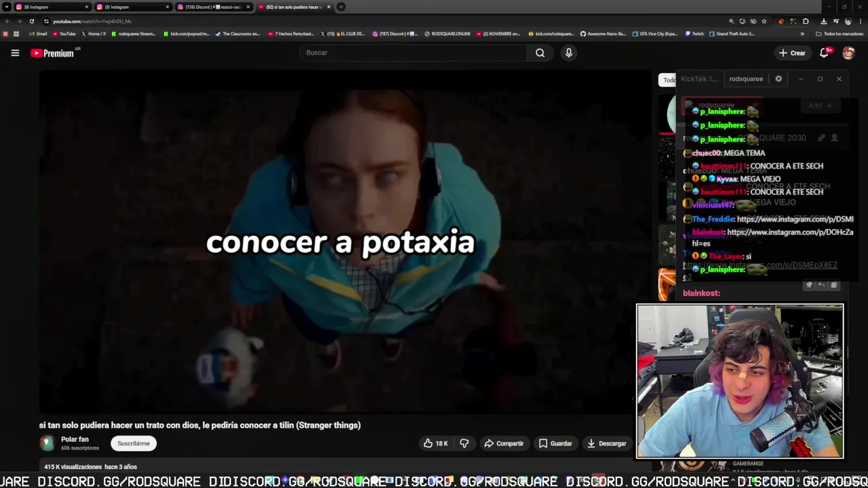Screen dimensions: 868x488
Task: Open the Crear menu
Action: (792, 53)
